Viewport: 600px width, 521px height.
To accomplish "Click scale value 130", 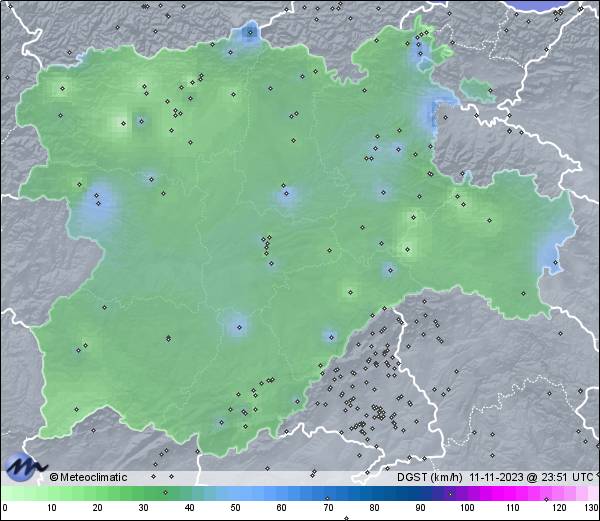I will point(591,508).
